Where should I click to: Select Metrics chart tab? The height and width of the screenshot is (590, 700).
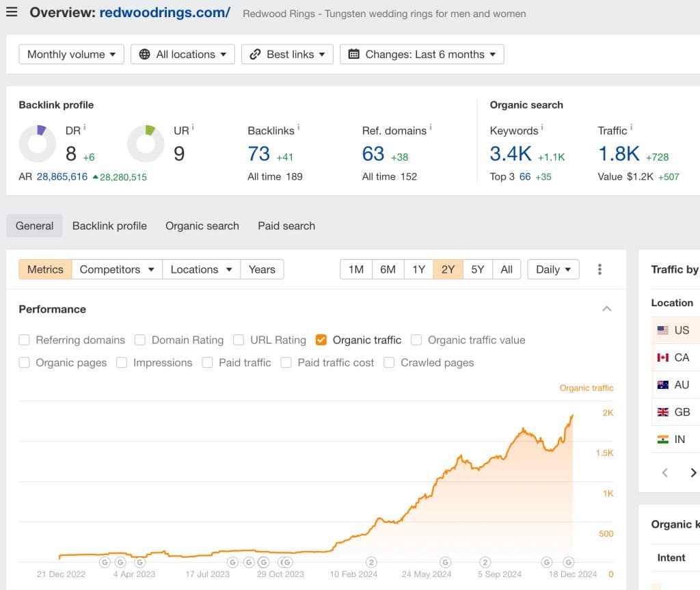(x=45, y=269)
